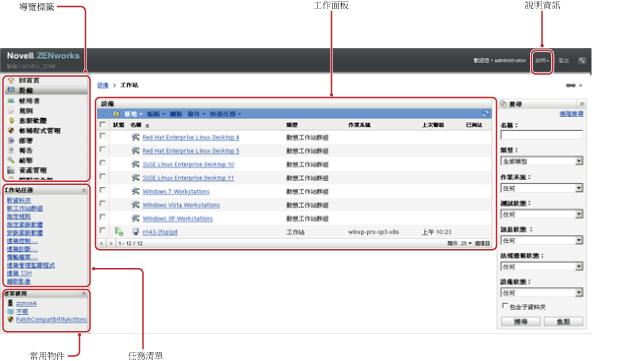Click the Asset Management (資產管理) icon in navigation
The image size is (623, 361).
[11, 170]
